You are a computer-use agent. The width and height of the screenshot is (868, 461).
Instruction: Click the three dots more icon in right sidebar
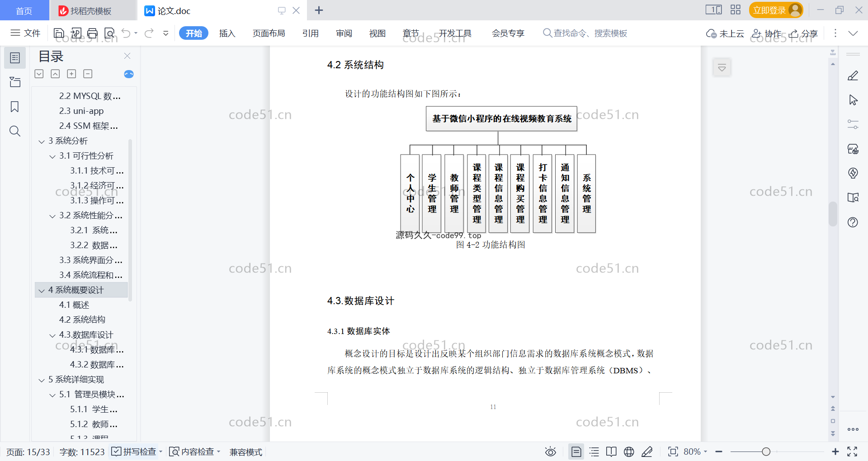click(853, 429)
